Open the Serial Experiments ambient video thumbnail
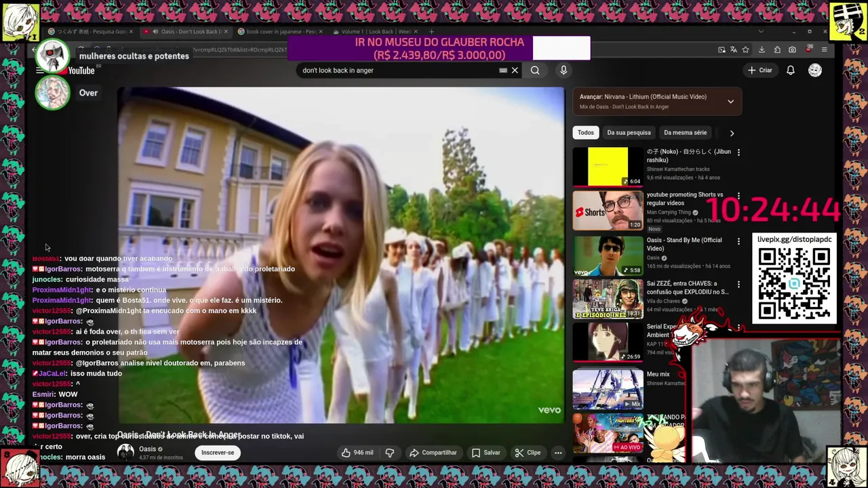 click(x=608, y=342)
